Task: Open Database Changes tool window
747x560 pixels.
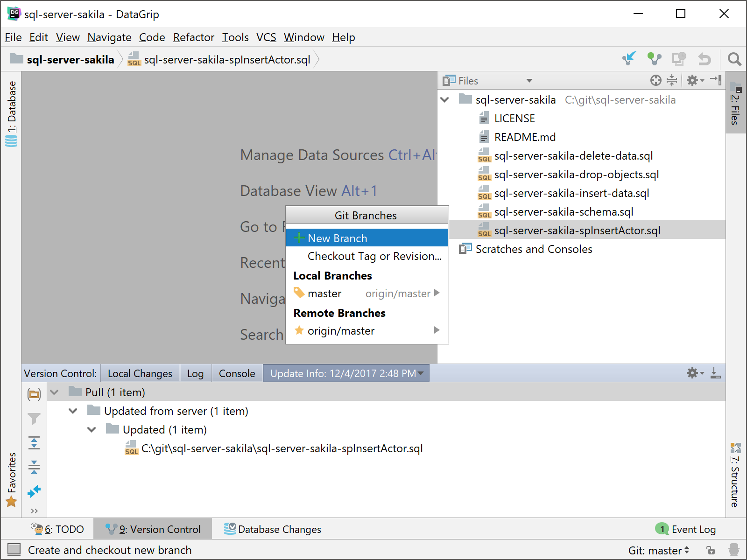Action: coord(273,529)
